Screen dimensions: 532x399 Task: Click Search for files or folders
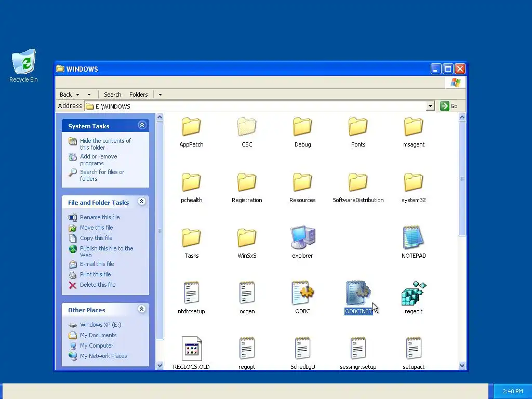102,175
